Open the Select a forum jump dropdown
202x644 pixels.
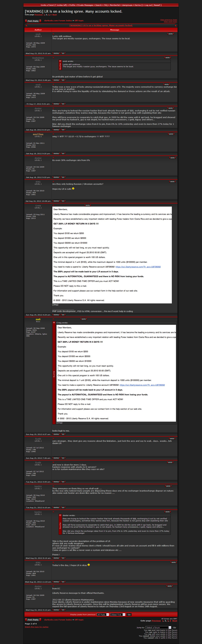[x=158, y=628]
